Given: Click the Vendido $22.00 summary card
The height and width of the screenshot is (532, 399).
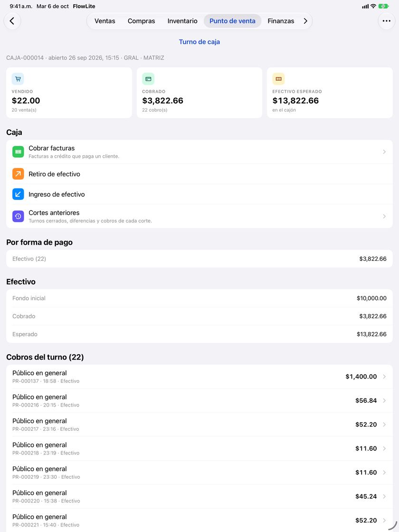Looking at the screenshot, I should click(x=69, y=93).
